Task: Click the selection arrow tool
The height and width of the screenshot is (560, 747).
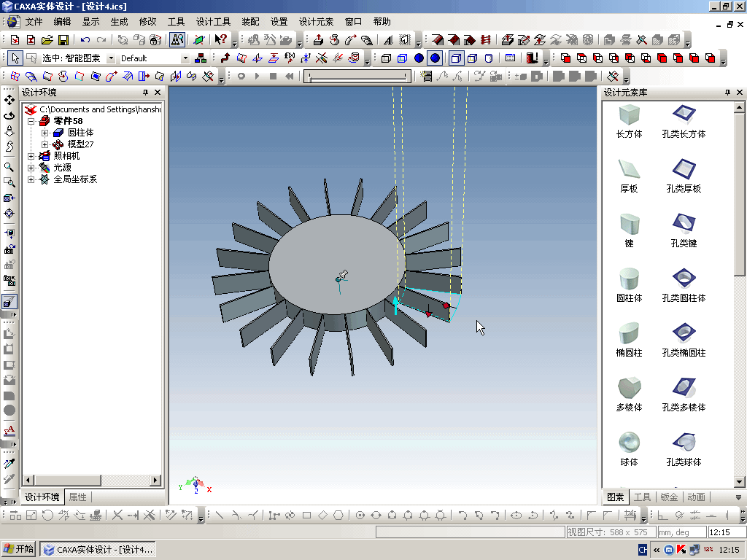Action: (15, 58)
